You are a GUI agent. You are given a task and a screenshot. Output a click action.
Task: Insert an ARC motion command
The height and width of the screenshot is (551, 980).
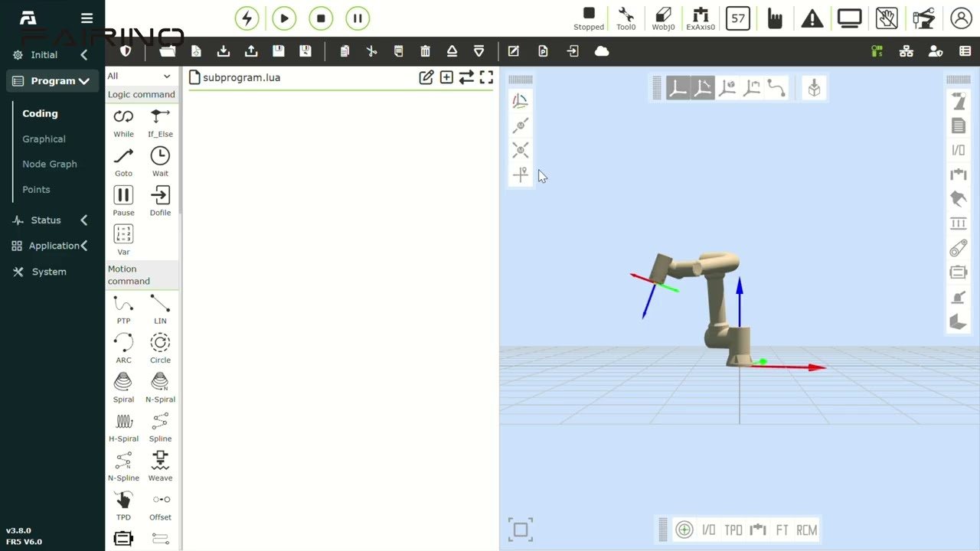(123, 349)
